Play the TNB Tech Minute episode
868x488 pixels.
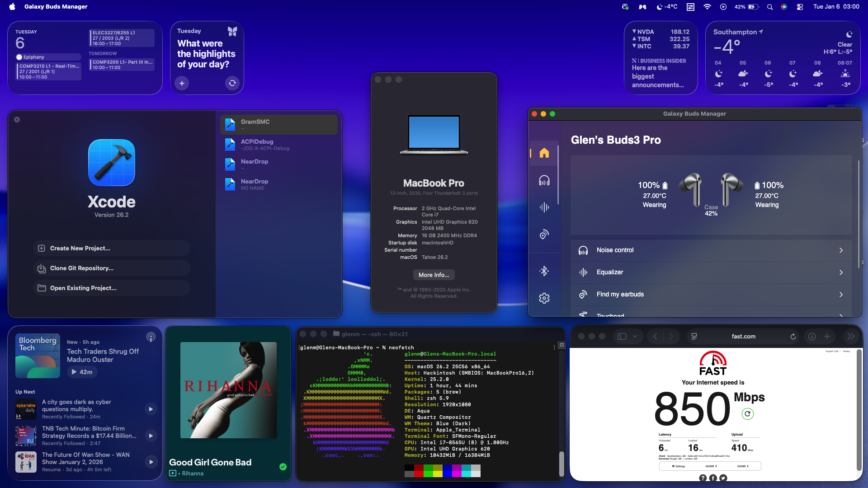[x=151, y=436]
